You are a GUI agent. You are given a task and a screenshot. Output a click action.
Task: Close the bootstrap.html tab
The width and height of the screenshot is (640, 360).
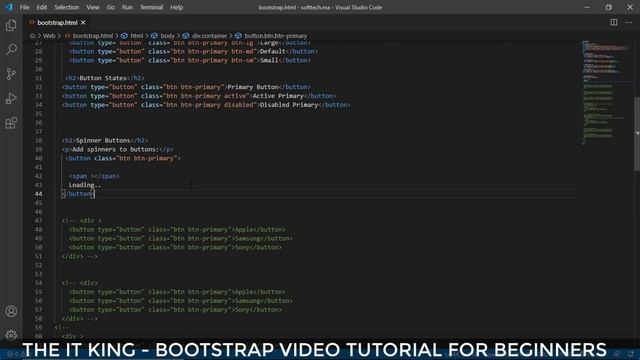[x=83, y=22]
